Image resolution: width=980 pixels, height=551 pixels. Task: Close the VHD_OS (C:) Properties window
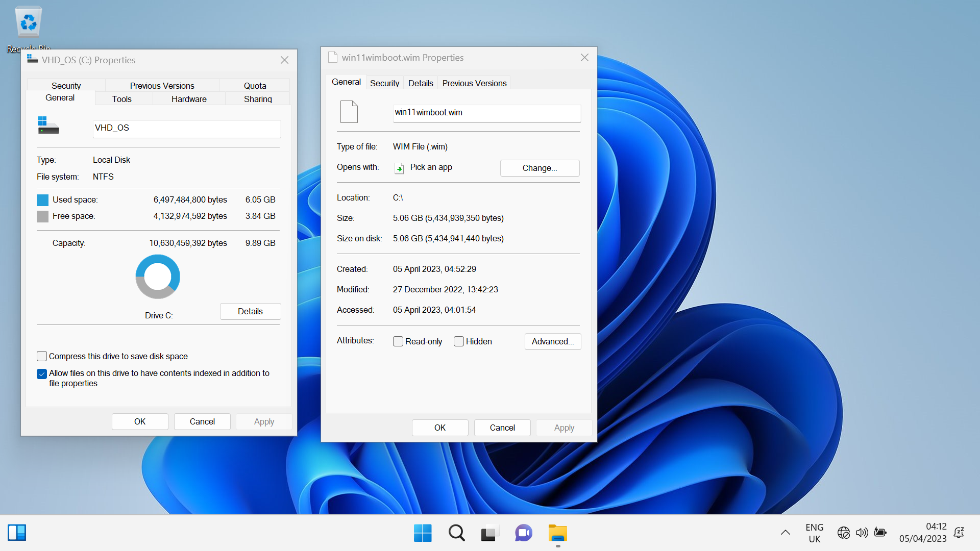pos(284,60)
